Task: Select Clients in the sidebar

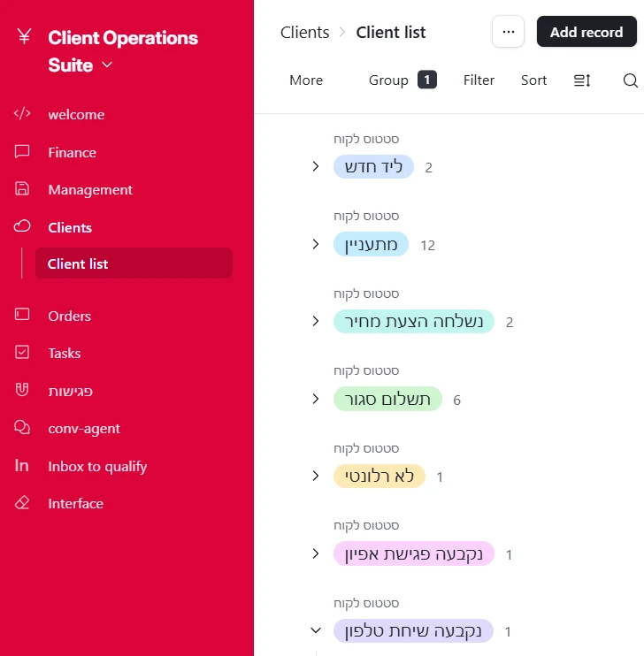Action: click(70, 227)
